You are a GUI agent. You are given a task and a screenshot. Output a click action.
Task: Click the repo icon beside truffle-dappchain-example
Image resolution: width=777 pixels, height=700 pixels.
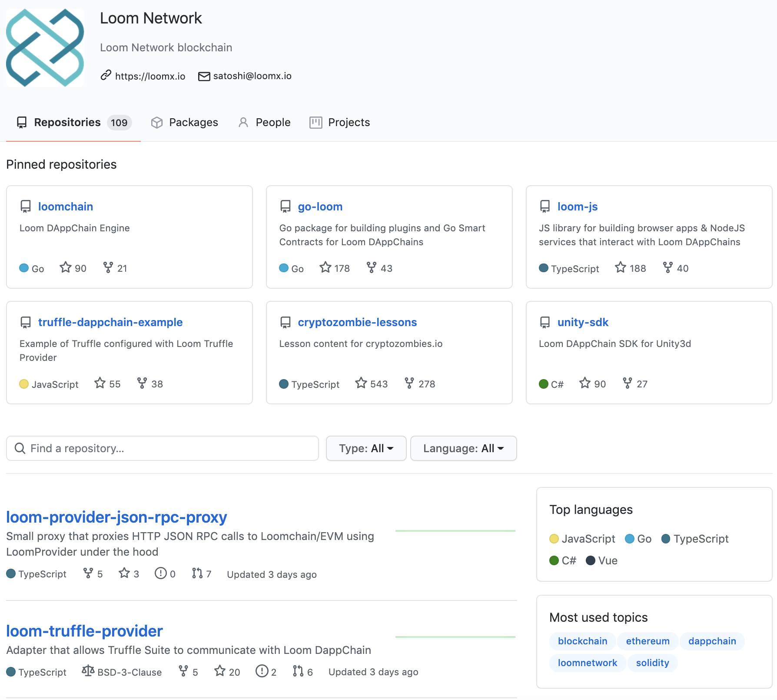26,322
